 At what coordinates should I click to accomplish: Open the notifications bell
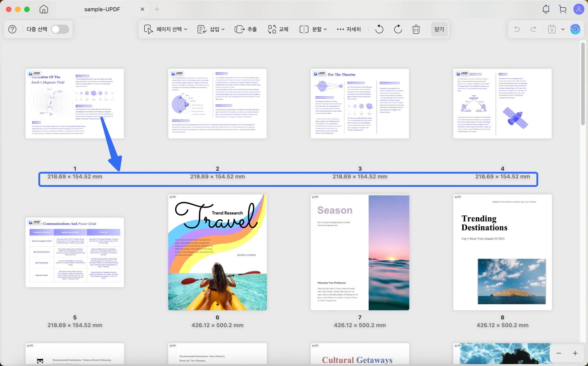tap(546, 9)
